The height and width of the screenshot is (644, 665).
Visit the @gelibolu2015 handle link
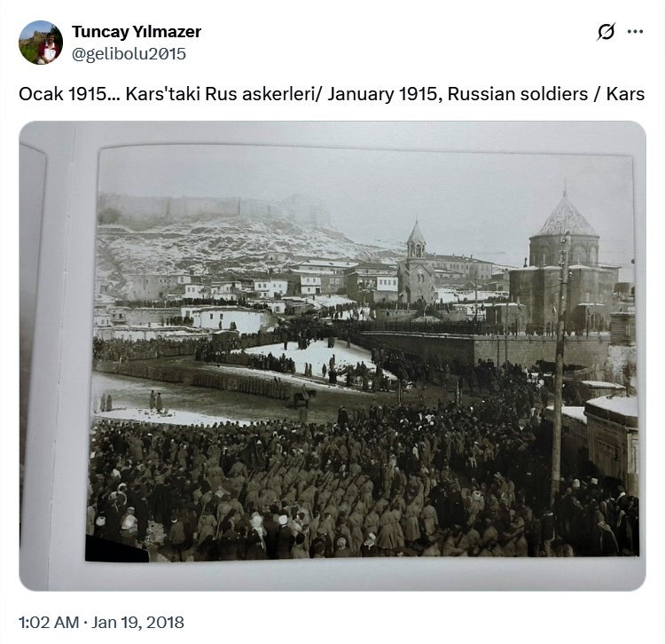tap(129, 53)
